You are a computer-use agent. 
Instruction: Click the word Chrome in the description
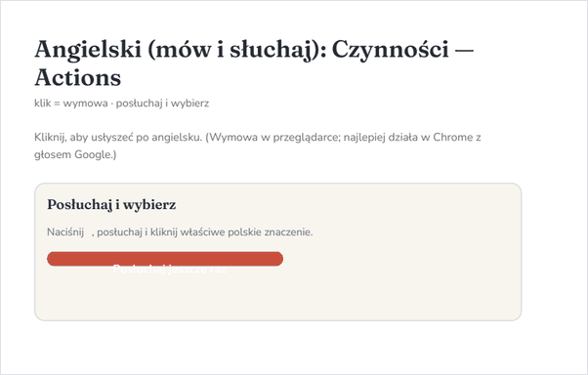(x=453, y=138)
